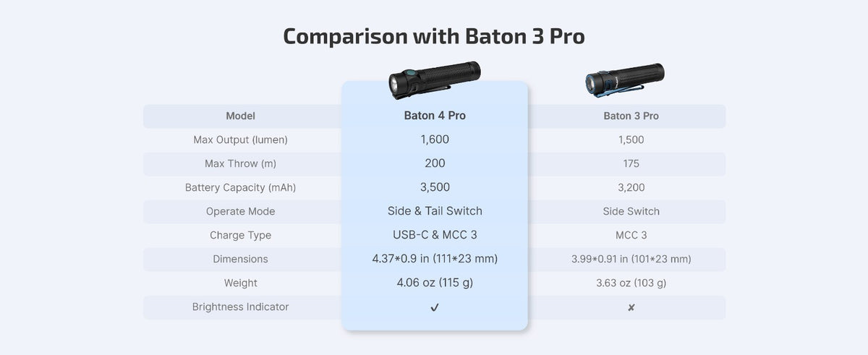The height and width of the screenshot is (355, 868).
Task: Click the Comparison with Baton 3 Pro heading
Action: click(434, 36)
